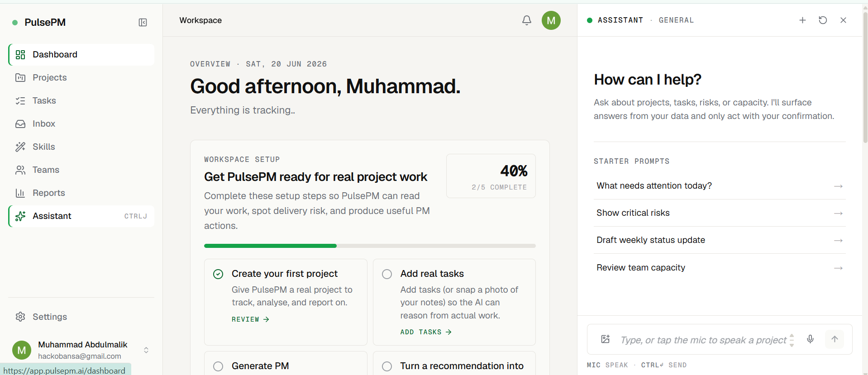Screen dimensions: 868x375
Task: Click completed check on Create your first project
Action: pyautogui.click(x=218, y=274)
